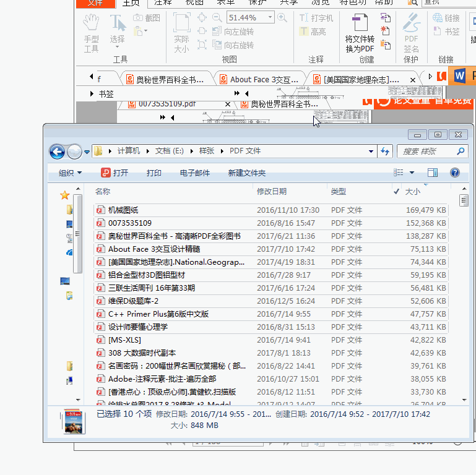The height and width of the screenshot is (475, 476).
Task: Sort by Size (大小) column header
Action: click(x=412, y=191)
